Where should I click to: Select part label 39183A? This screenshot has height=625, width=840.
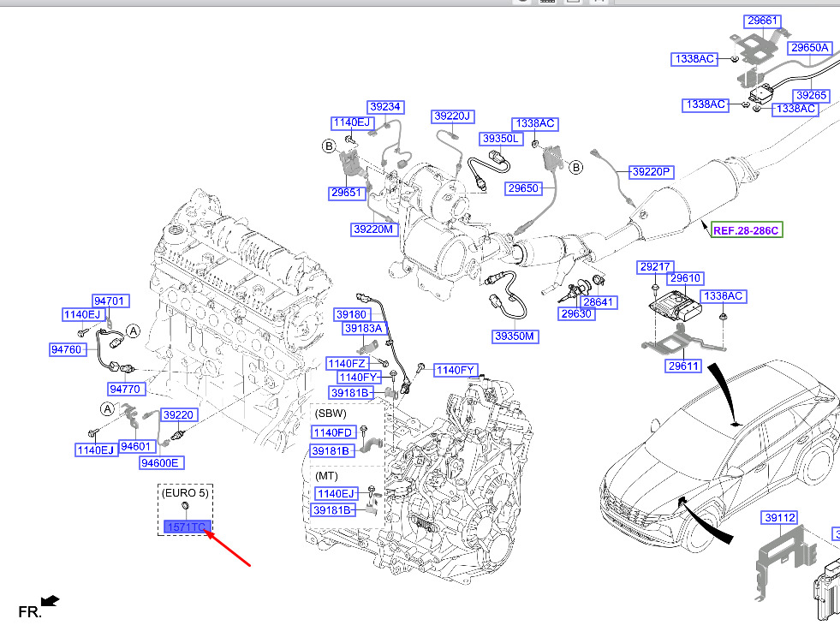click(364, 328)
